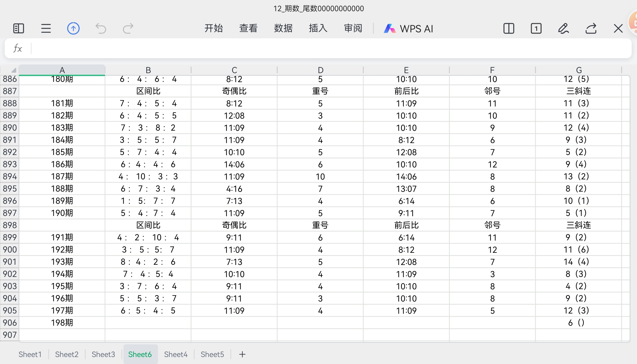Switch to Sheet1 tab
This screenshot has width=637, height=364.
coord(30,354)
